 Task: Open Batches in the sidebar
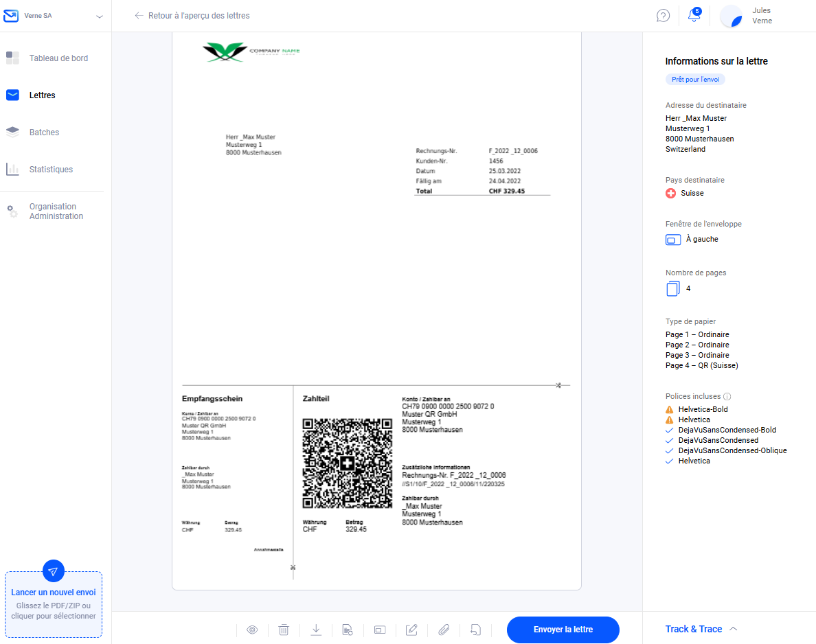[x=44, y=133]
